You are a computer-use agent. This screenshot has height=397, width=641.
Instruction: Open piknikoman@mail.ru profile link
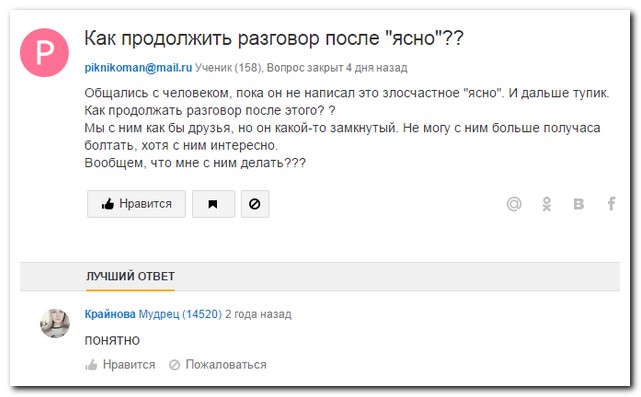[138, 67]
